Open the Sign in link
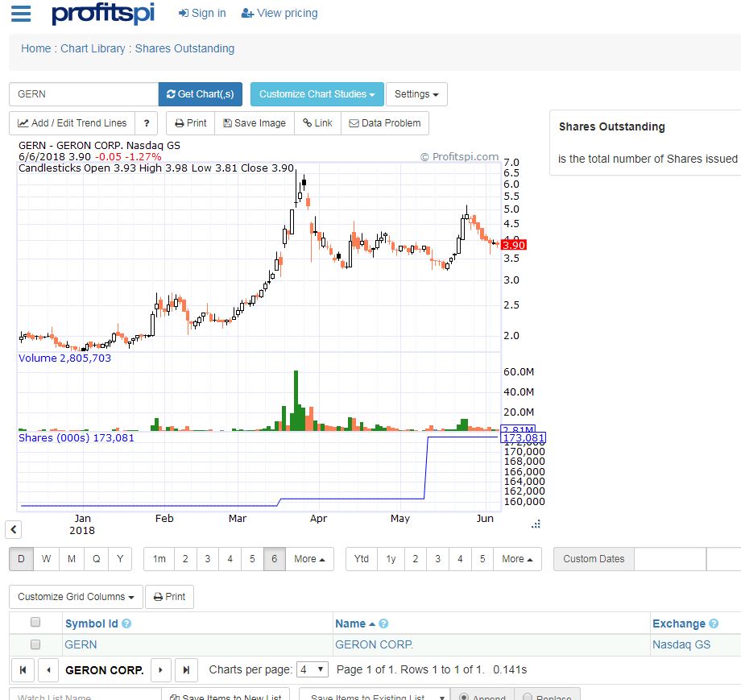Viewport: 741px width, 700px height. (x=202, y=13)
